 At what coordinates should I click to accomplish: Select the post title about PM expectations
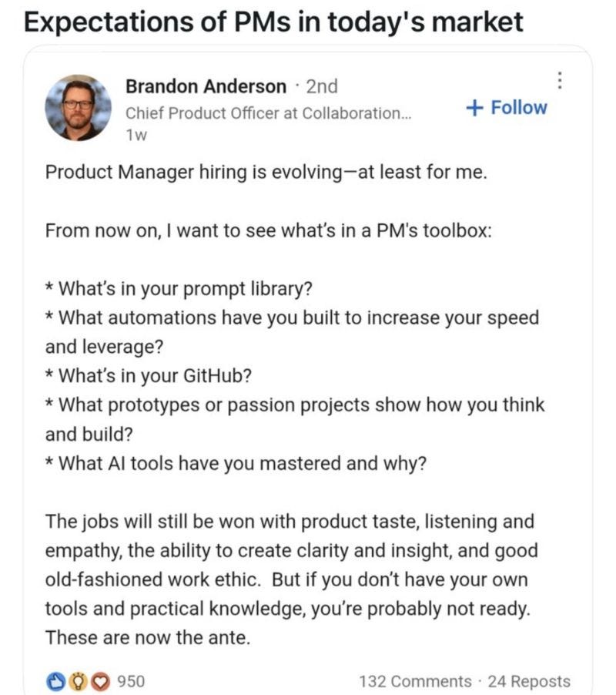click(273, 23)
